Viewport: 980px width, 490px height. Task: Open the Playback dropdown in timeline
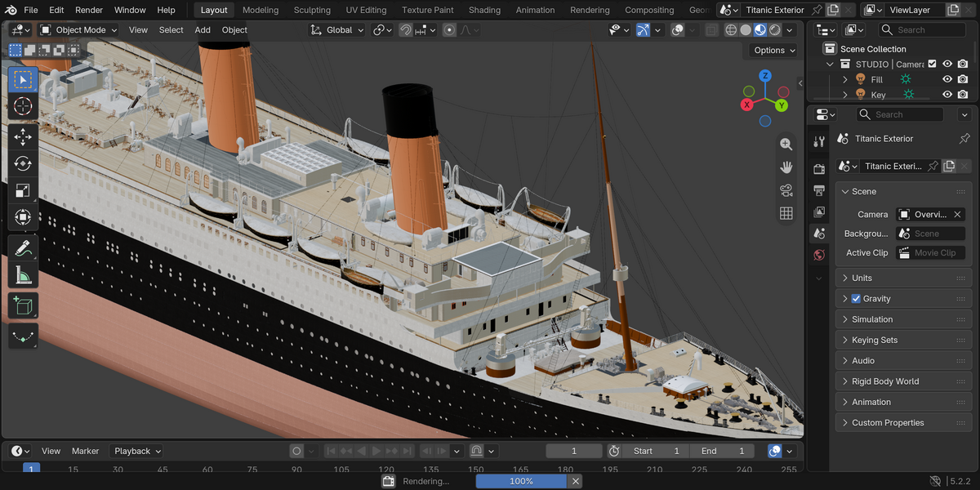click(137, 451)
